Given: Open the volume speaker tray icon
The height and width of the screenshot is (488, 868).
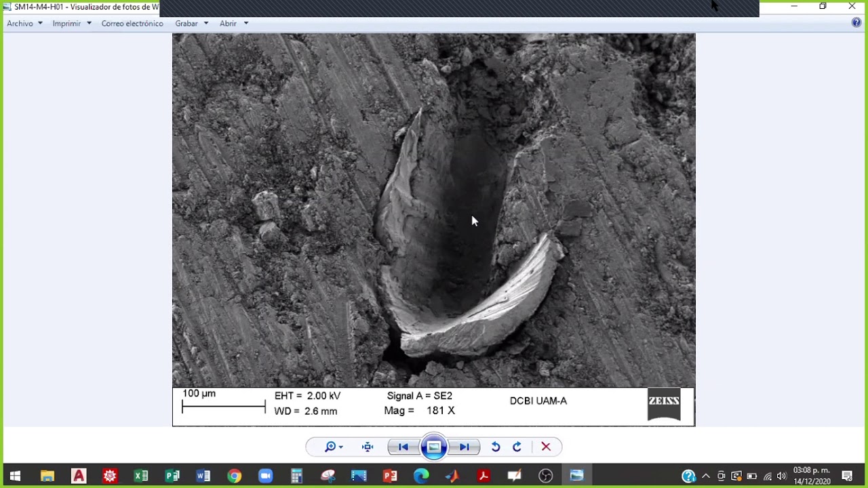Looking at the screenshot, I should (x=782, y=476).
